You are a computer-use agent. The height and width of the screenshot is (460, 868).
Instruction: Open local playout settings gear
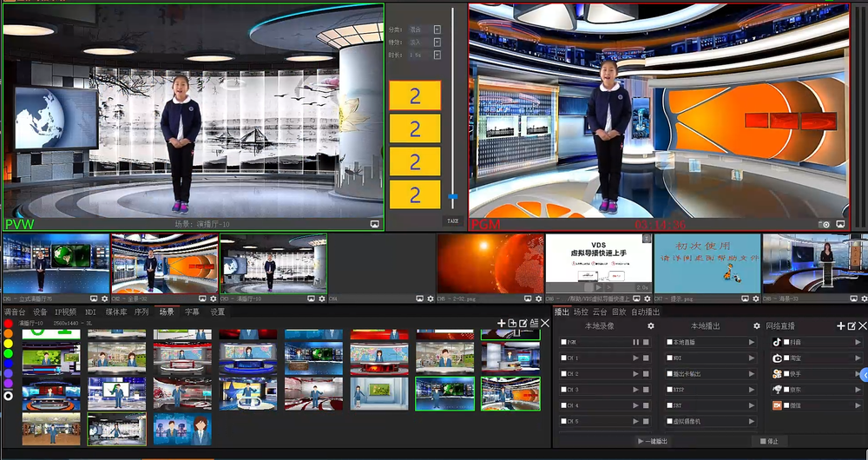(757, 326)
